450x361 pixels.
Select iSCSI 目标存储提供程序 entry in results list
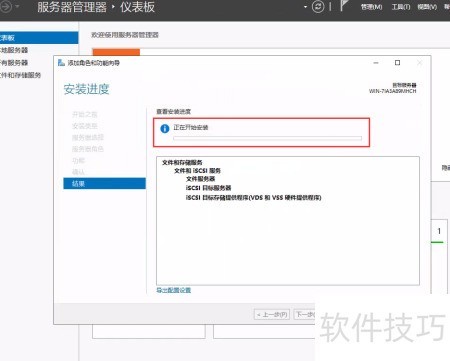254,198
